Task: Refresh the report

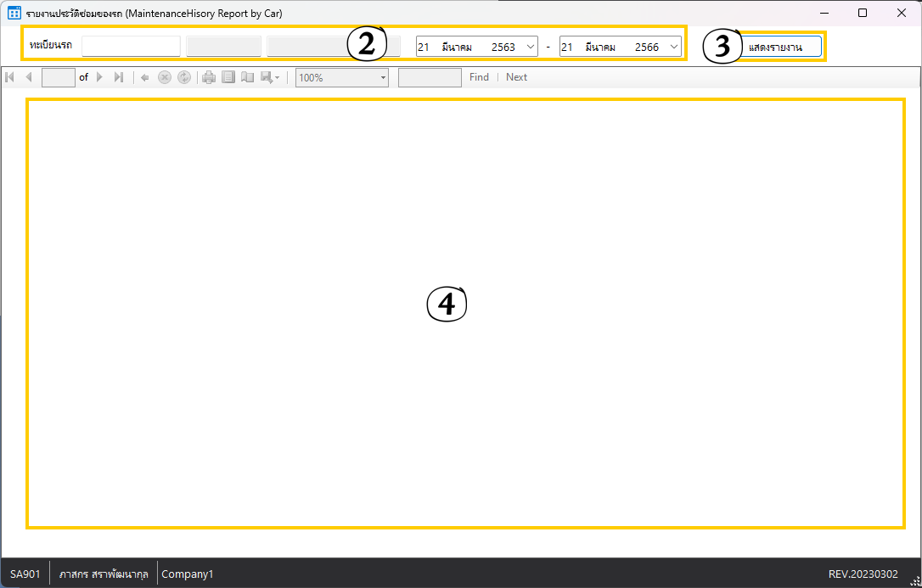Action: (184, 77)
